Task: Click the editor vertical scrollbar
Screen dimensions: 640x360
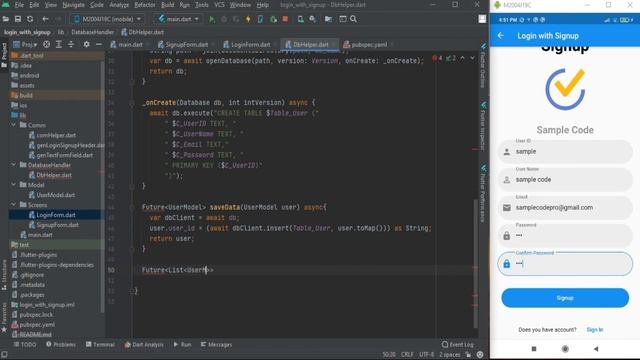Action: coord(475,263)
